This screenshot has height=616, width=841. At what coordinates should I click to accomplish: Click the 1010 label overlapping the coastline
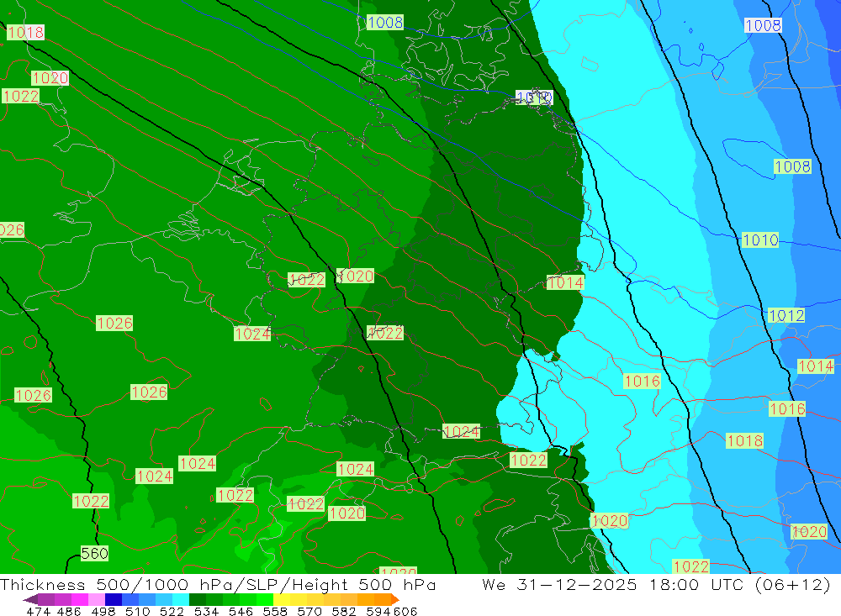534,98
